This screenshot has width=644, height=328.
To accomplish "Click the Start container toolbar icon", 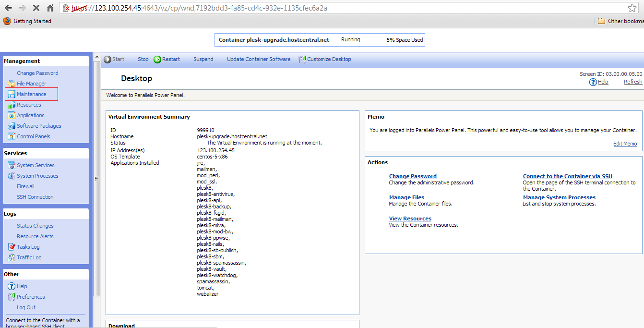I will point(107,60).
